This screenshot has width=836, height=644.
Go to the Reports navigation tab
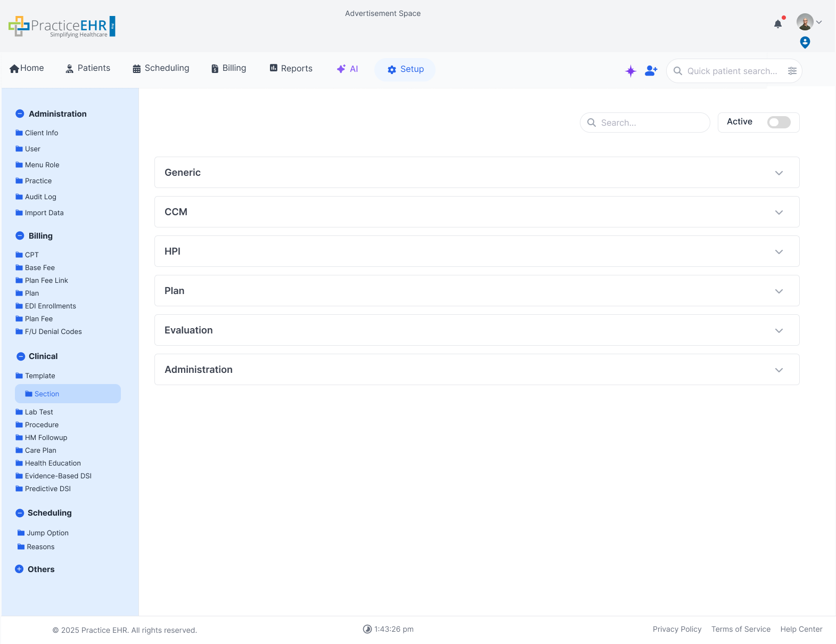point(291,68)
